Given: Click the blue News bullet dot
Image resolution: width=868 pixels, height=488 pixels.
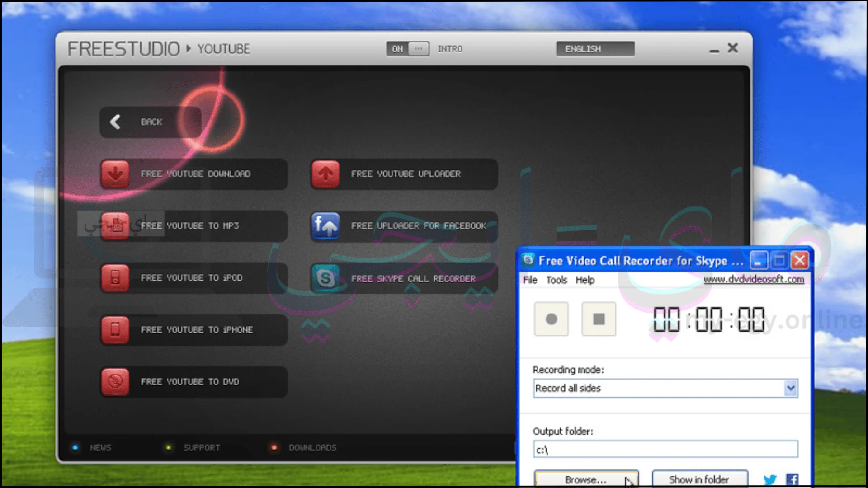Looking at the screenshot, I should coord(75,448).
